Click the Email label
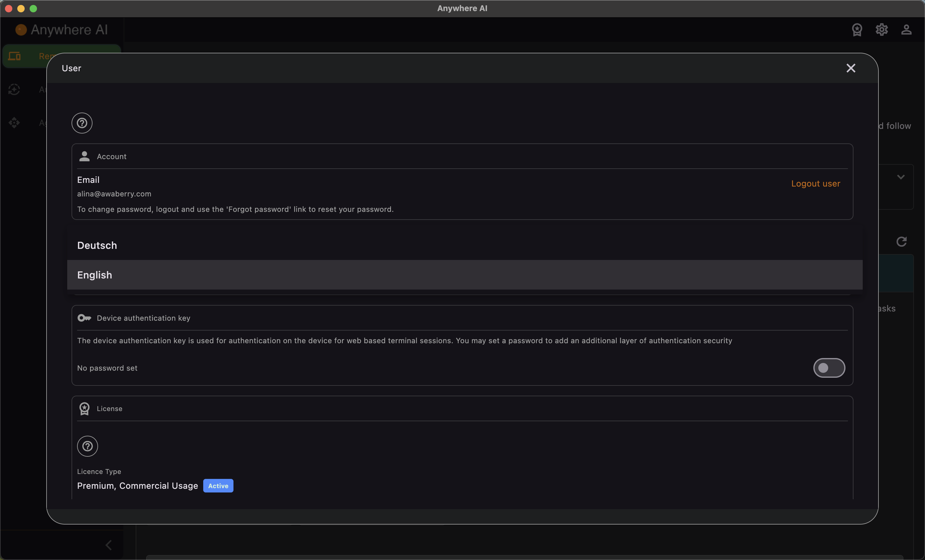Image resolution: width=925 pixels, height=560 pixels. coord(88,180)
